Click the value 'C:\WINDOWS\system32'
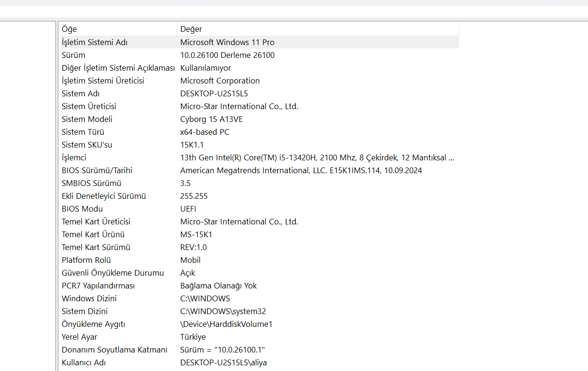 [x=223, y=311]
